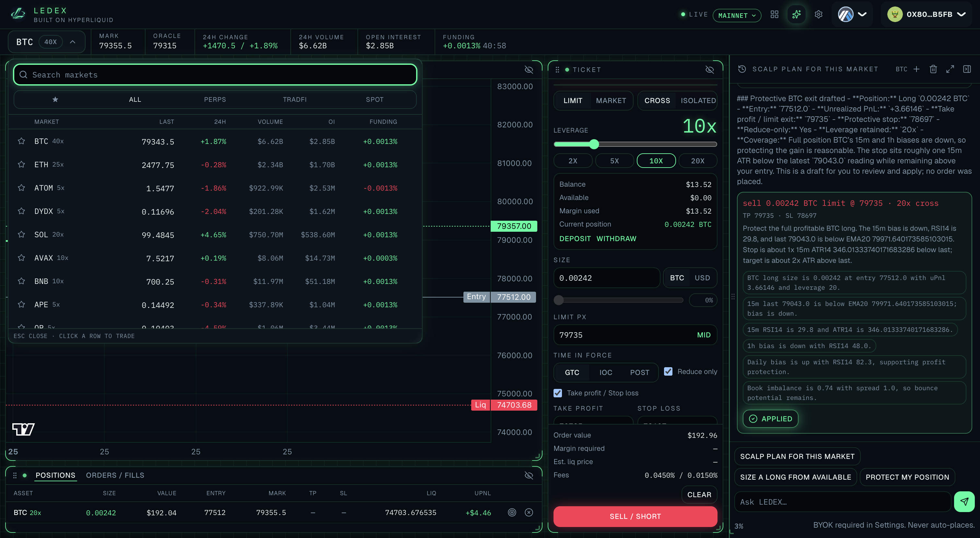Favorite the BTC market star

coord(21,141)
